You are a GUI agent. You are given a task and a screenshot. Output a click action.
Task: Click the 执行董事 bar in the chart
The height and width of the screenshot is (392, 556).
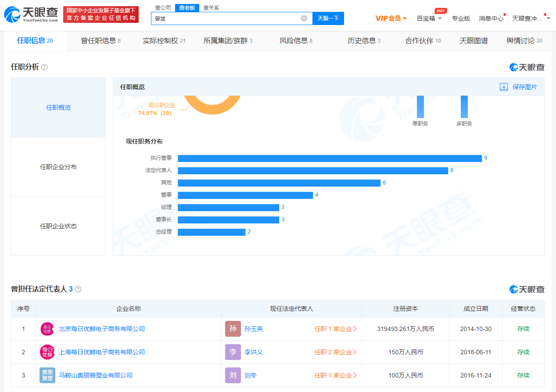[x=330, y=158]
